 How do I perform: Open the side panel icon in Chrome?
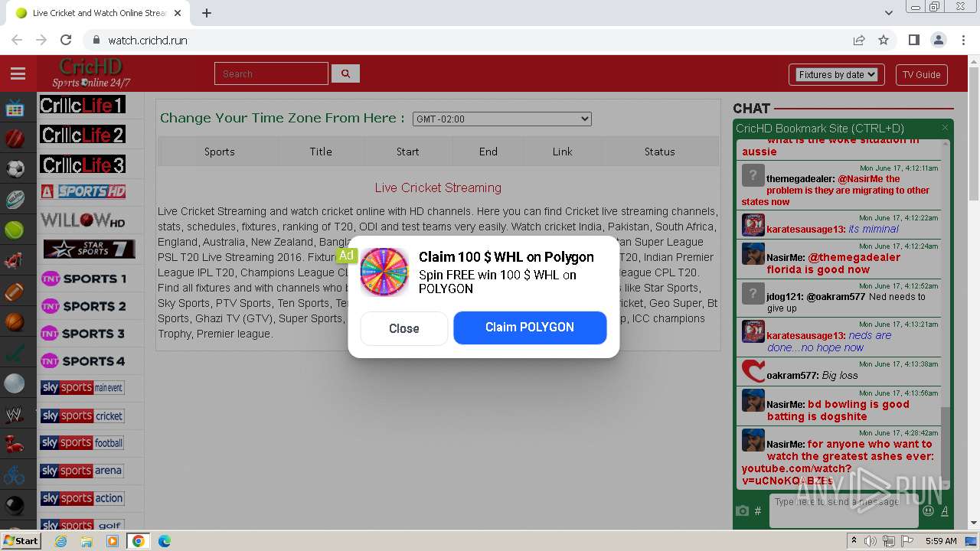(x=913, y=40)
